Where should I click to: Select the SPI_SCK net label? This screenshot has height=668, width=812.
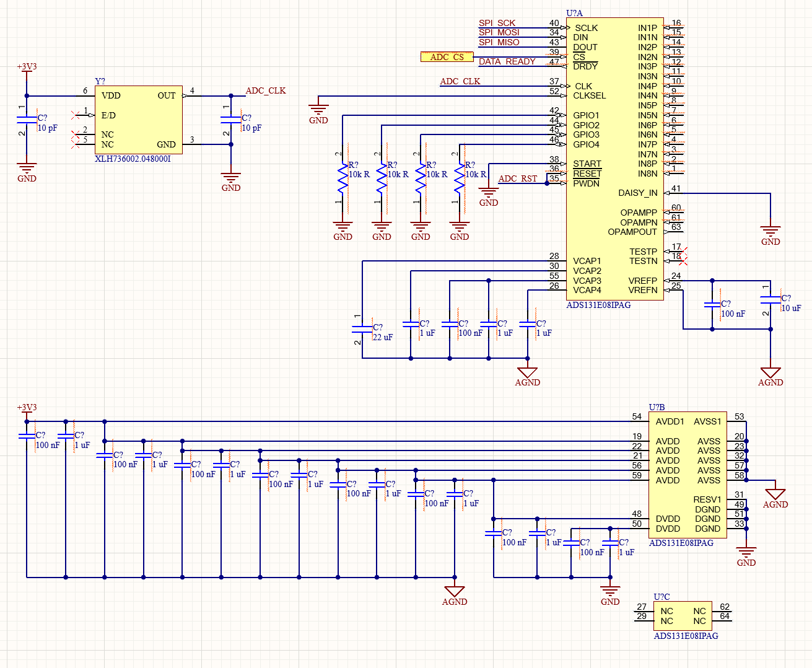tap(497, 23)
